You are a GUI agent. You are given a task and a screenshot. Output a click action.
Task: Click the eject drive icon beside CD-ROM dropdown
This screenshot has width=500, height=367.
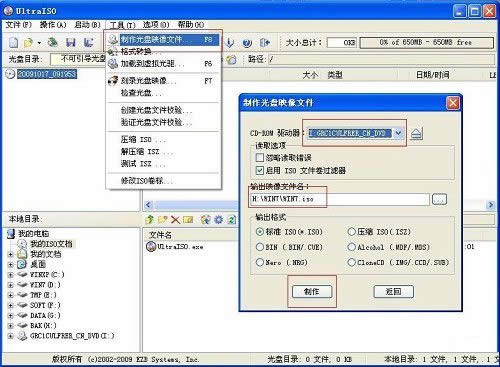pyautogui.click(x=416, y=134)
